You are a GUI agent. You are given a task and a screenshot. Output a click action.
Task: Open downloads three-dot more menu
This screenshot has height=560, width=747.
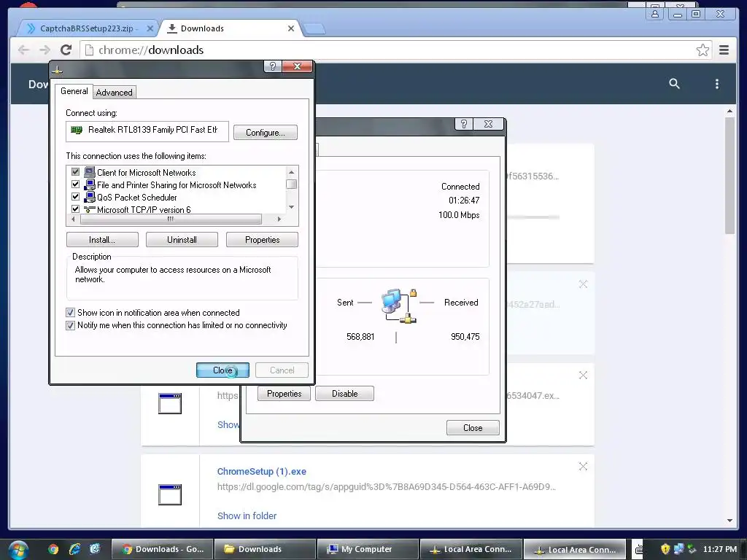(717, 84)
